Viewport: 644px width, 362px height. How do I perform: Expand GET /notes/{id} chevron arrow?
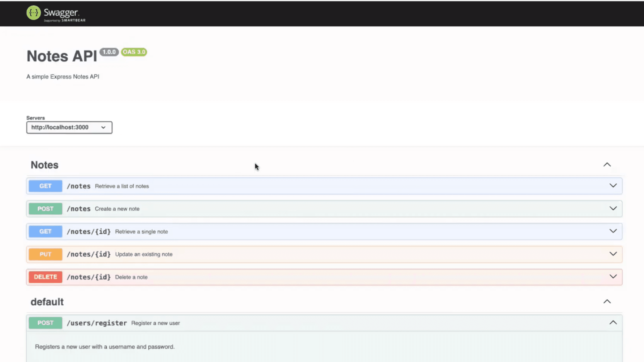point(613,231)
